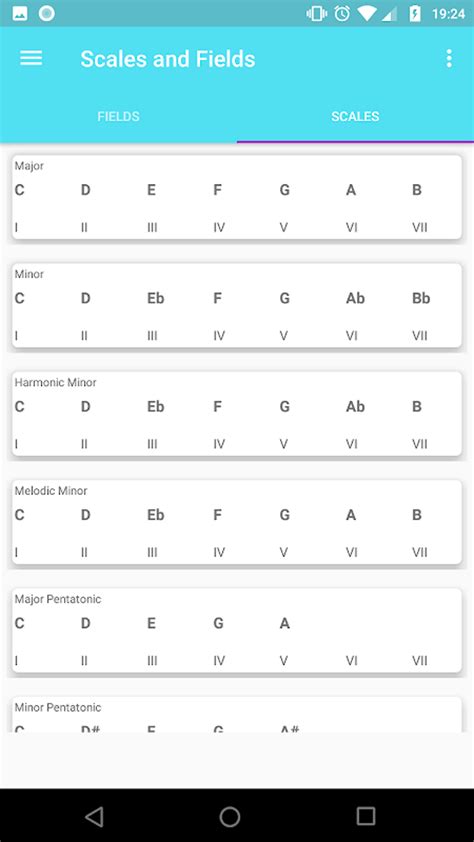The image size is (474, 842).
Task: Tap the image notification icon in status bar
Action: pos(20,13)
